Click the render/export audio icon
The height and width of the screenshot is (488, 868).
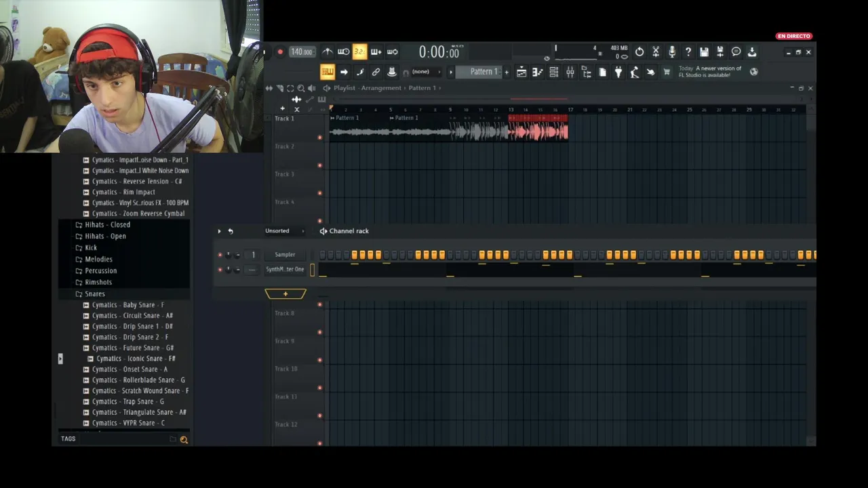720,52
